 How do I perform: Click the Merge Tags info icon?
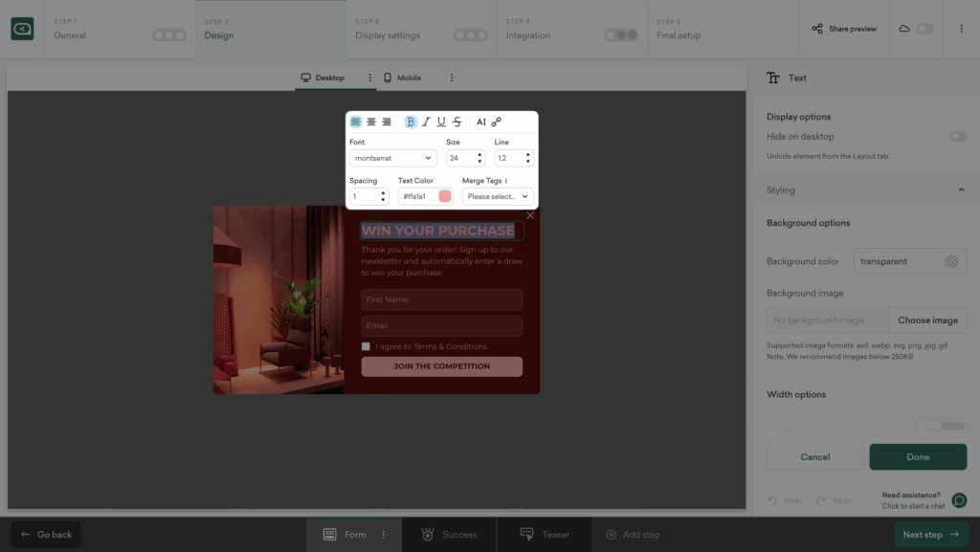(x=506, y=181)
